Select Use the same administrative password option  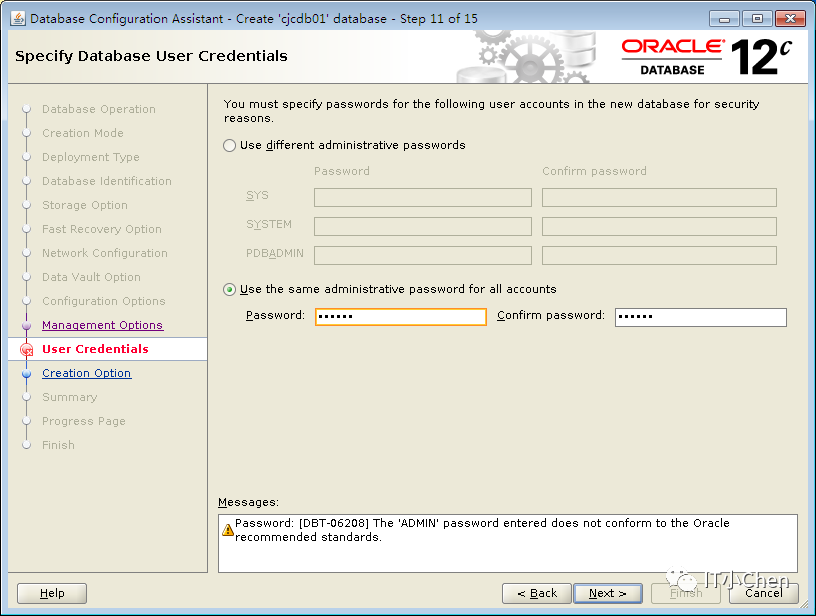(x=230, y=290)
